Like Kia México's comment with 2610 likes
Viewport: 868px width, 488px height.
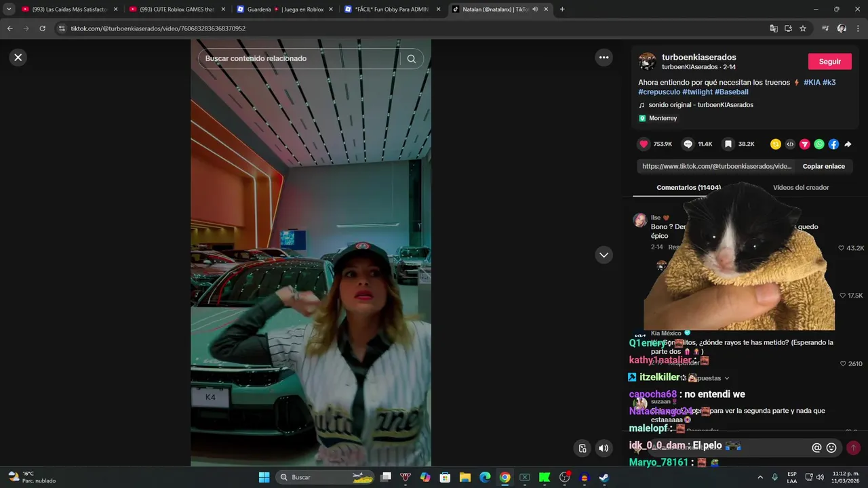coord(843,364)
